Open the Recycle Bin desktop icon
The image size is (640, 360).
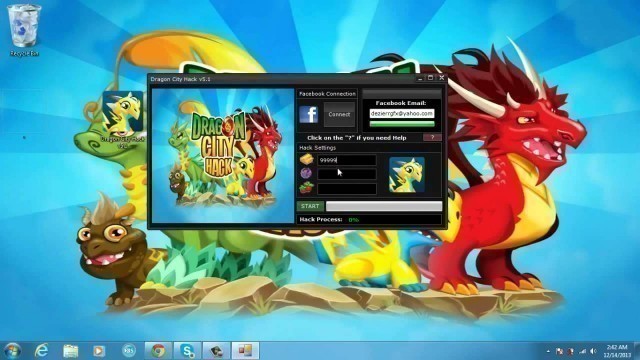point(24,31)
